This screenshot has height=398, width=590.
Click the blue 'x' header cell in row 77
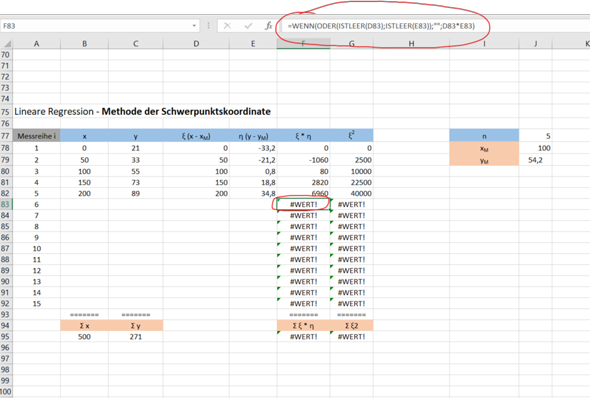[84, 136]
